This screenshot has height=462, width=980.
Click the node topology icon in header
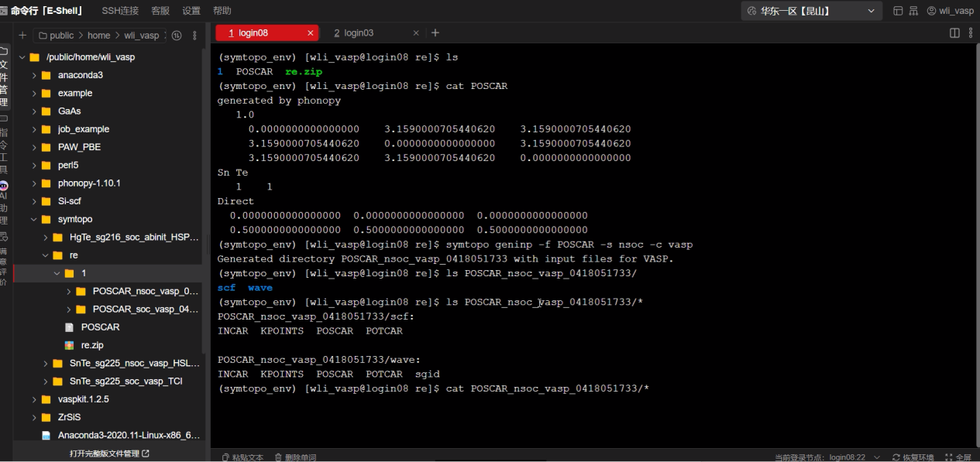coord(914,11)
